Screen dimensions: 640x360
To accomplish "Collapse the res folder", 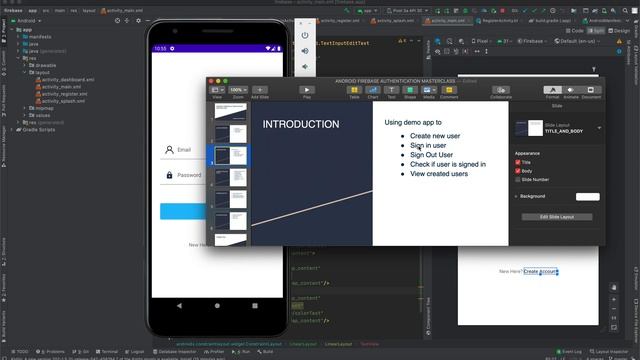I will click(19, 58).
